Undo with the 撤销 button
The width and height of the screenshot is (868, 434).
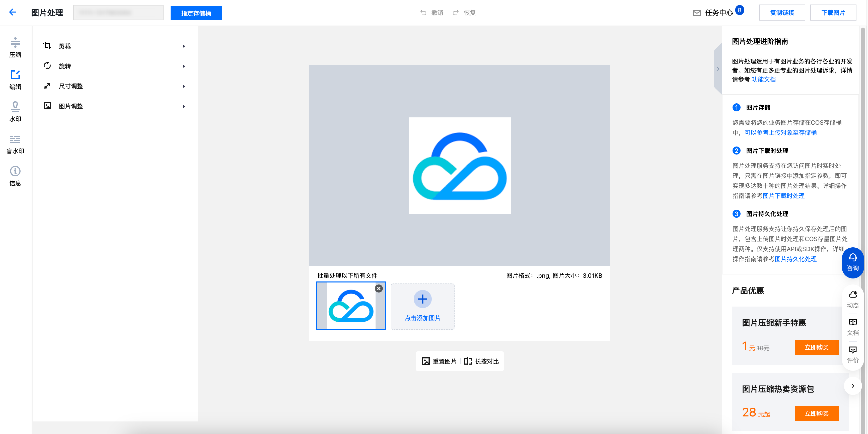tap(432, 13)
